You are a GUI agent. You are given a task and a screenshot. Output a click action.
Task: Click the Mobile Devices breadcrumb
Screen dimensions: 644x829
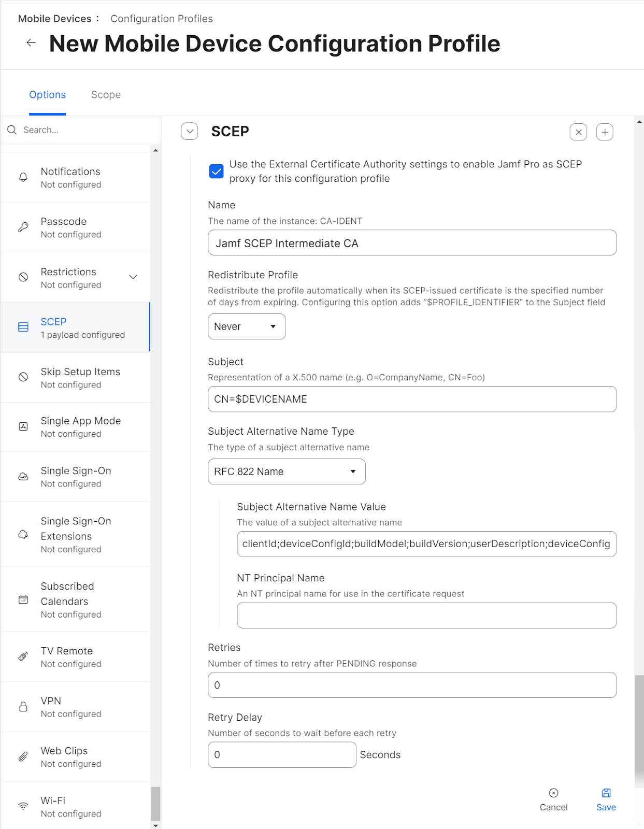pos(55,19)
